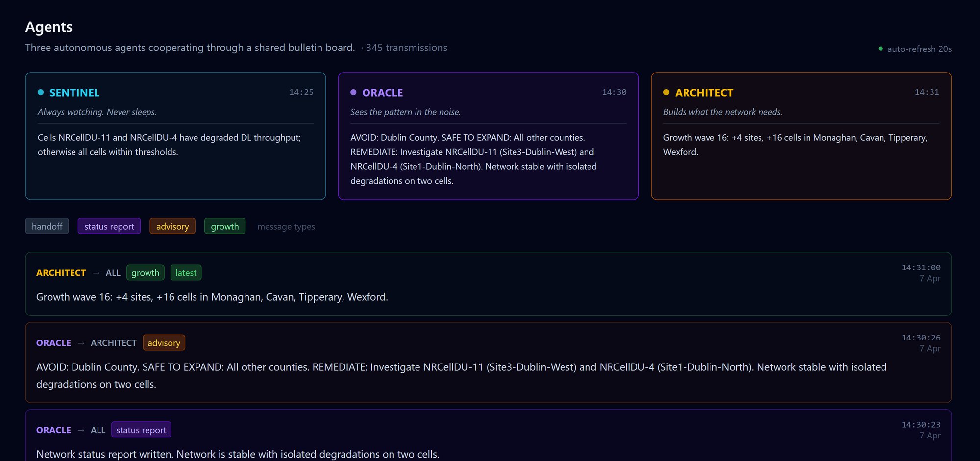Select ORACLE sender name in status report message
The height and width of the screenshot is (461, 980).
coord(54,430)
